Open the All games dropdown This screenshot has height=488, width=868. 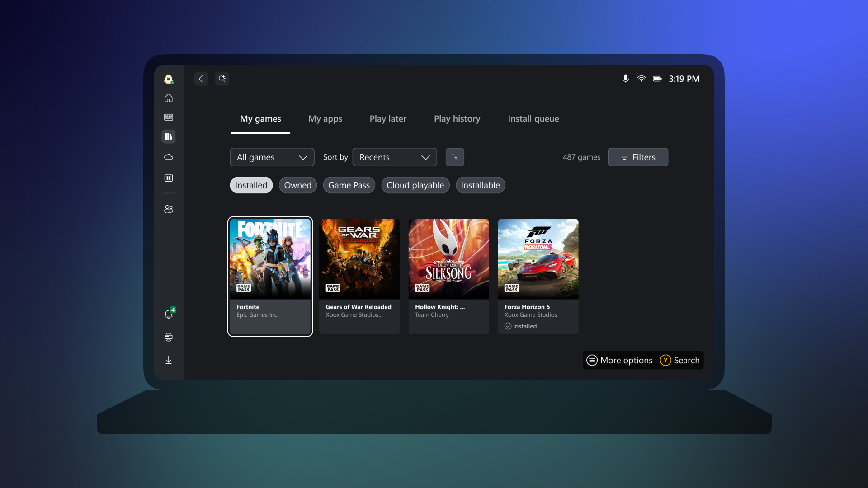[x=272, y=157]
